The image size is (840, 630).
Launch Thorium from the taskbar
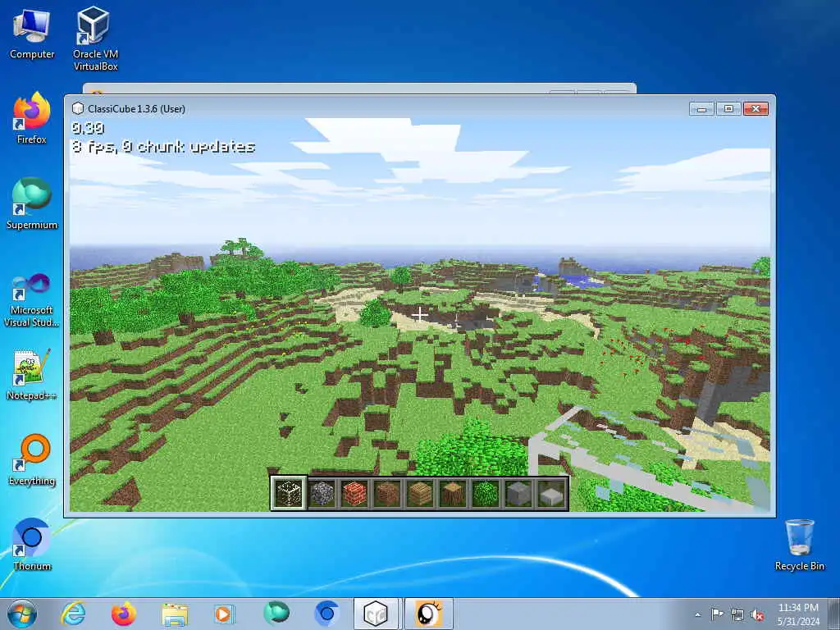point(326,614)
